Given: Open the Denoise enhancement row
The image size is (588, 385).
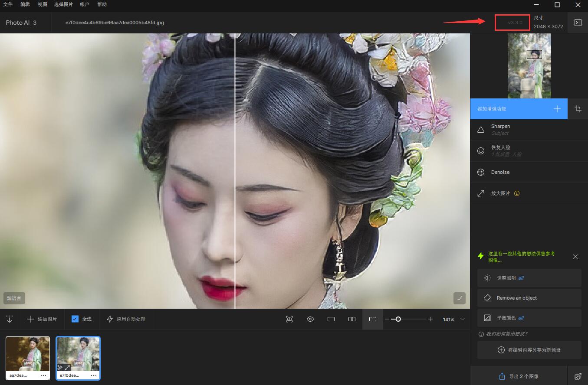Looking at the screenshot, I should 529,172.
